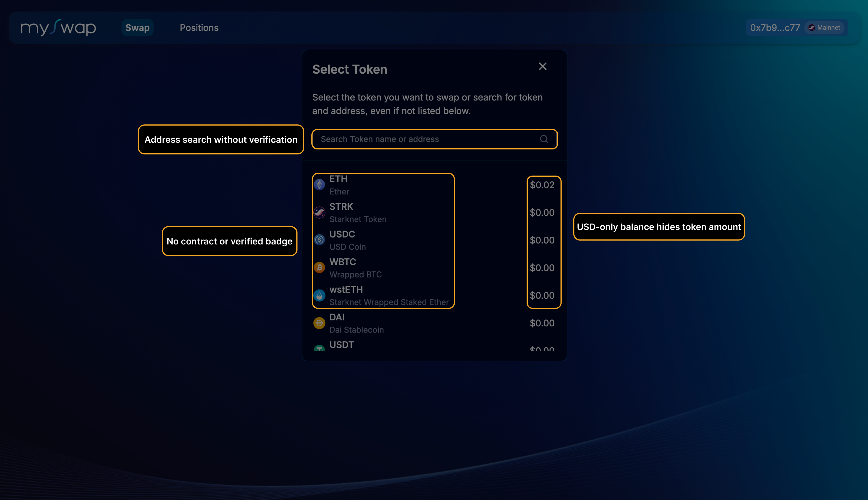Image resolution: width=868 pixels, height=500 pixels.
Task: Click the magnifier search icon
Action: (544, 139)
